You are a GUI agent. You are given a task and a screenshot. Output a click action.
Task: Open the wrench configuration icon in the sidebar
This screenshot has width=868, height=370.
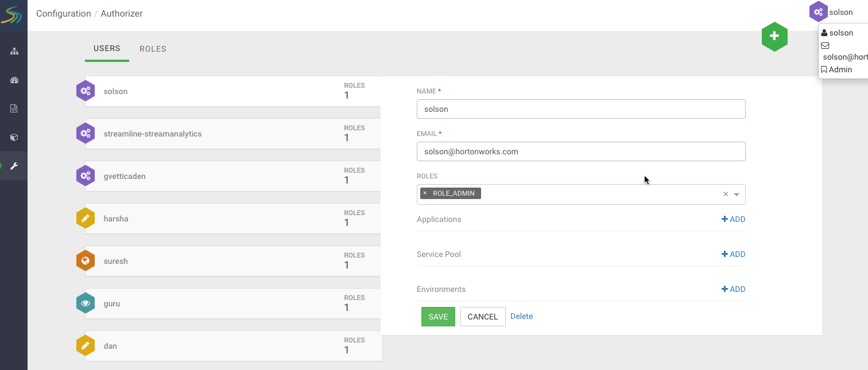tap(14, 166)
